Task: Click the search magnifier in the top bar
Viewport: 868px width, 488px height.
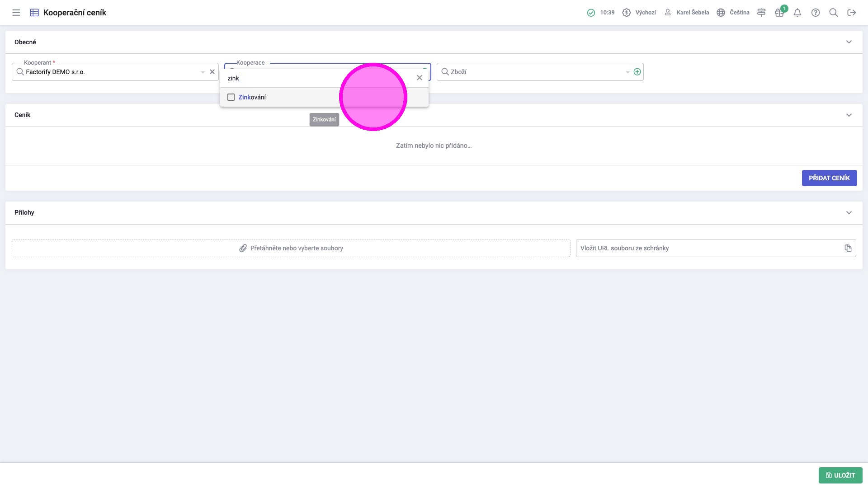Action: pos(834,13)
